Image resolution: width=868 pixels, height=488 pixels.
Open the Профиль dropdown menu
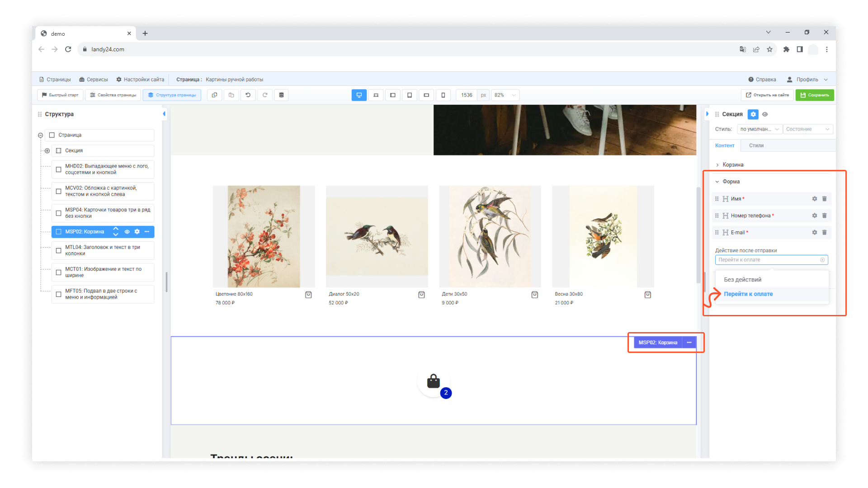(807, 80)
